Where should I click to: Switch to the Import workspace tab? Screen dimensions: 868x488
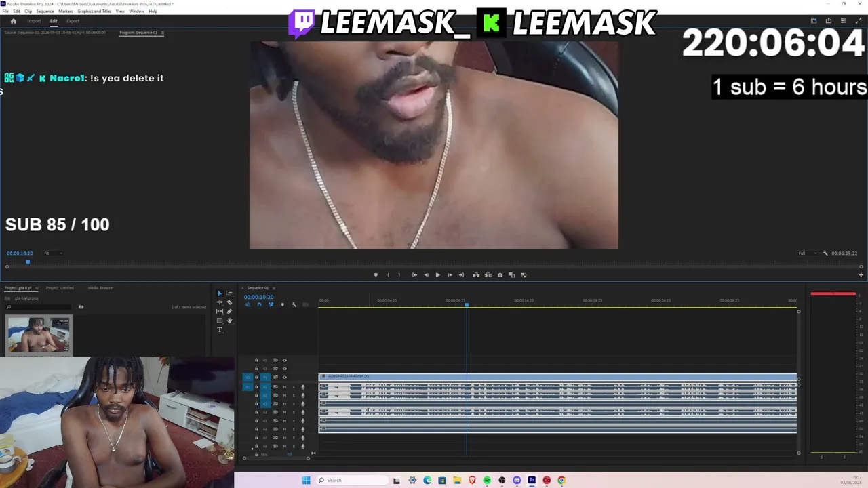coord(34,21)
